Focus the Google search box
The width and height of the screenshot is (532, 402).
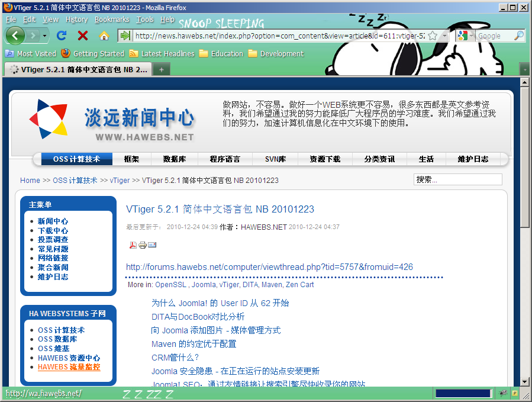tap(495, 36)
